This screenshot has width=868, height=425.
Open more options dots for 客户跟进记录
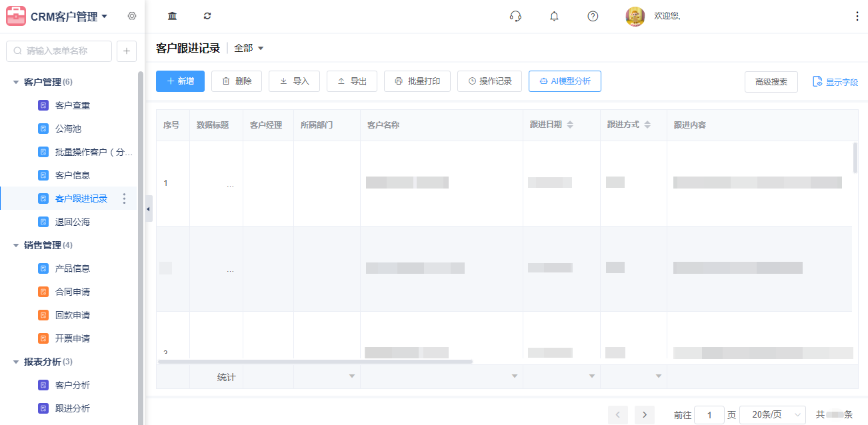pyautogui.click(x=124, y=199)
